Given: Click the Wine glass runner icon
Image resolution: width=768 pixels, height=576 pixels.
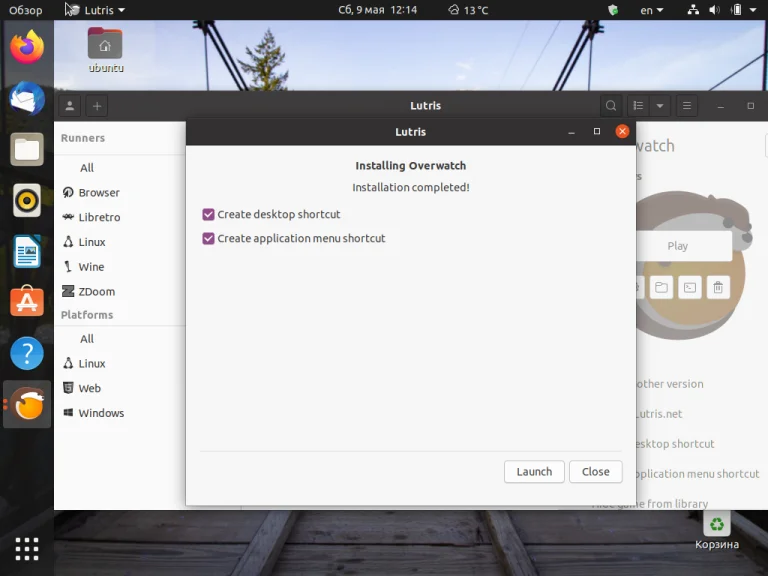Looking at the screenshot, I should point(68,266).
